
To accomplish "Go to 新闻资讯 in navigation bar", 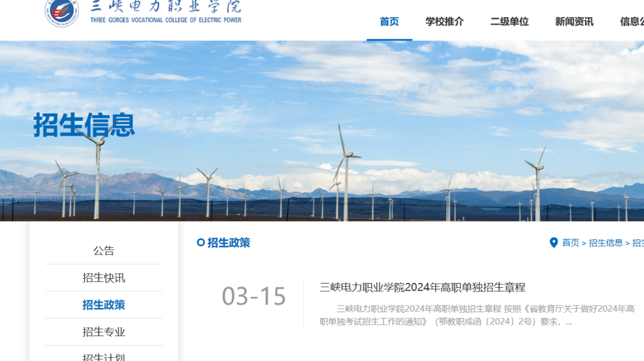I will coord(574,21).
